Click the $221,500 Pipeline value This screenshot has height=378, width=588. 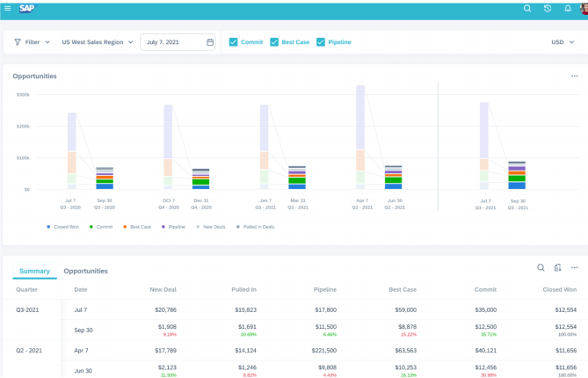[x=324, y=350]
